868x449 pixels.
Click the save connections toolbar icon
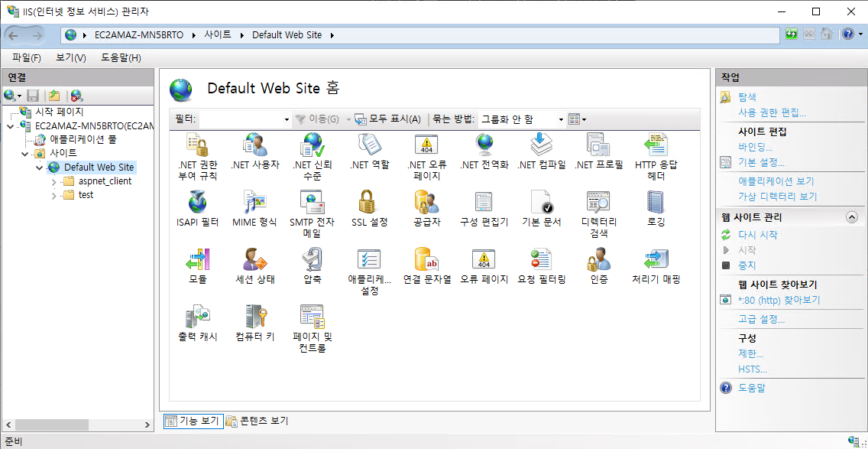tap(33, 96)
